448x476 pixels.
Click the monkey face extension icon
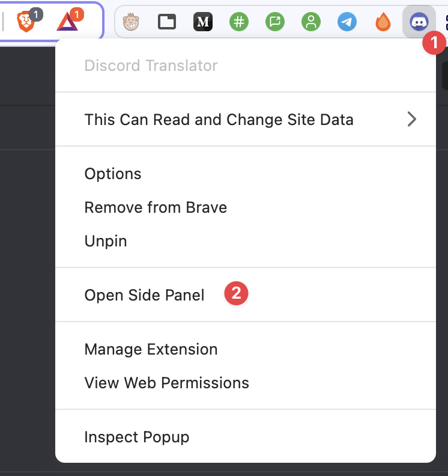pyautogui.click(x=131, y=22)
